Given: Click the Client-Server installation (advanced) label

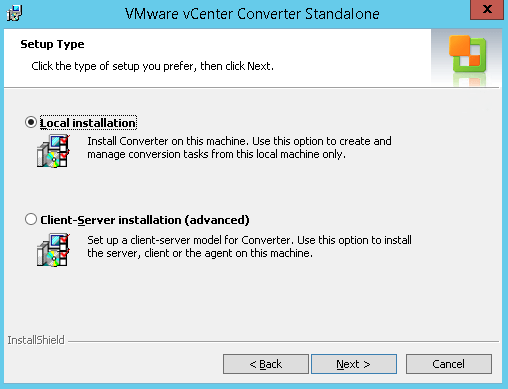Looking at the screenshot, I should click(145, 220).
